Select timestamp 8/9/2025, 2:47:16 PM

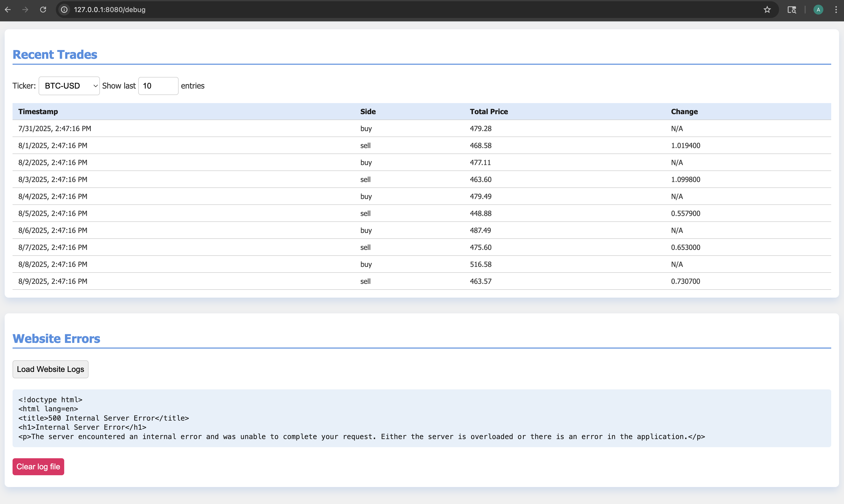tap(53, 281)
